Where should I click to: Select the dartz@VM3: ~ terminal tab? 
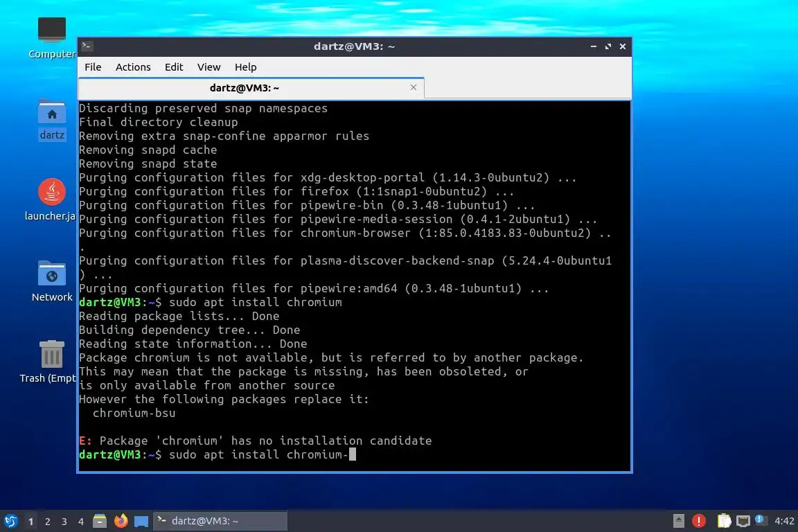pyautogui.click(x=251, y=88)
